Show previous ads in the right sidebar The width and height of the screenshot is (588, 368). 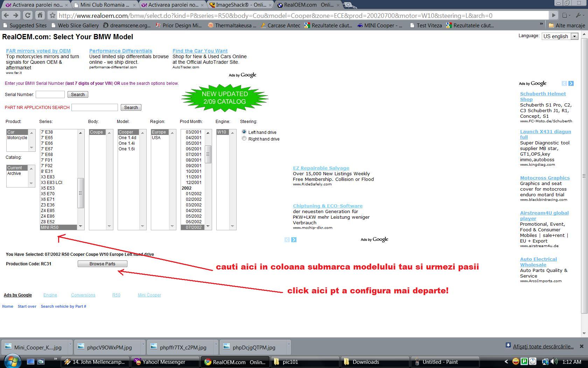coord(564,83)
